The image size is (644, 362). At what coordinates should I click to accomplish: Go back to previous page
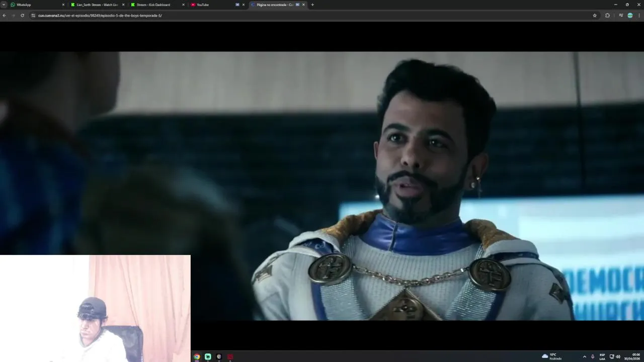(4, 16)
